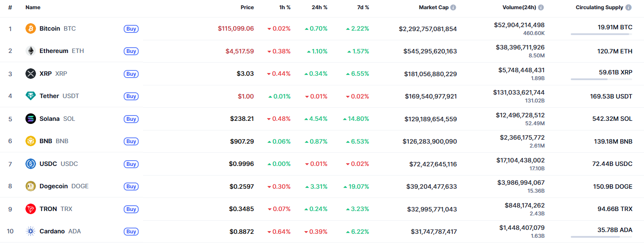This screenshot has height=243, width=644.
Task: Click the Ethereum diamond logo icon
Action: (31, 51)
